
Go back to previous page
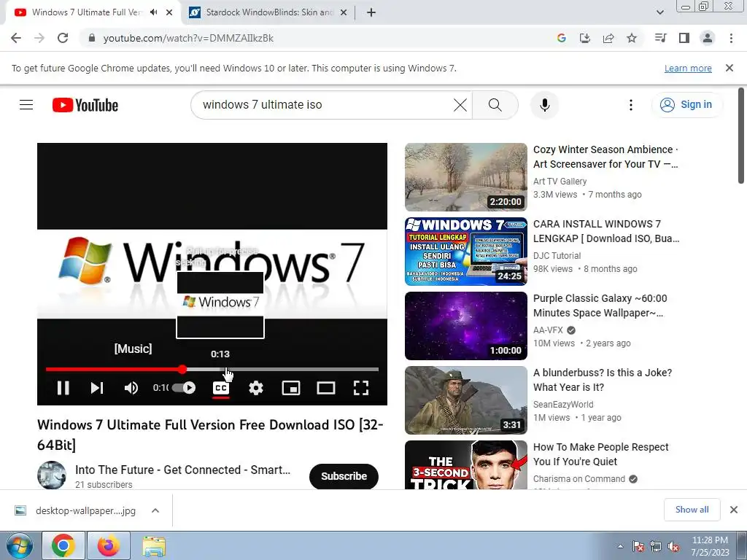tap(16, 38)
